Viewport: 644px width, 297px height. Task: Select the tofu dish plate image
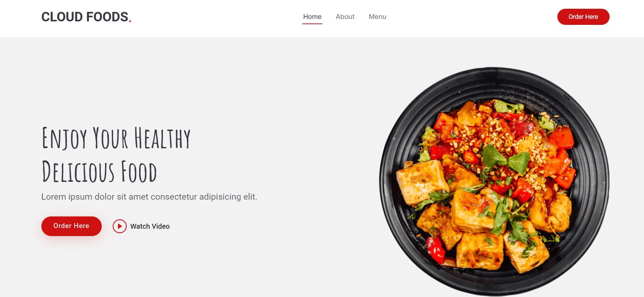[494, 181]
